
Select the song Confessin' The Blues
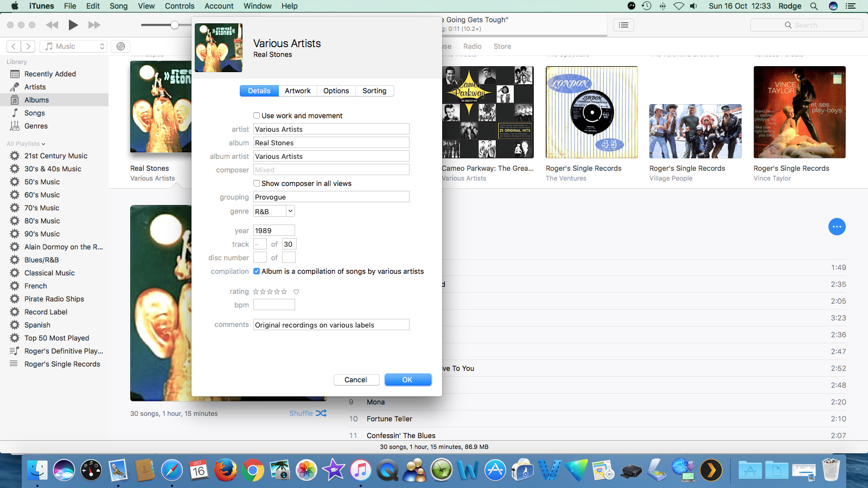click(401, 436)
